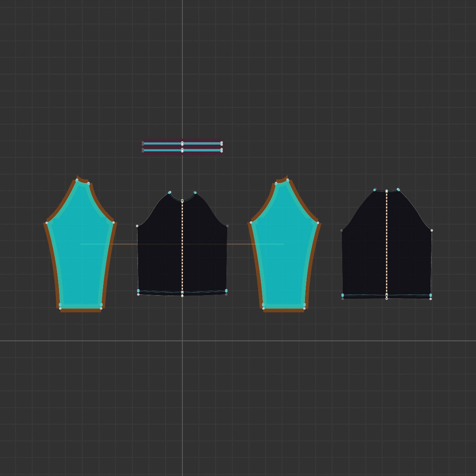Select the upper neckband strip pattern

pyautogui.click(x=182, y=143)
